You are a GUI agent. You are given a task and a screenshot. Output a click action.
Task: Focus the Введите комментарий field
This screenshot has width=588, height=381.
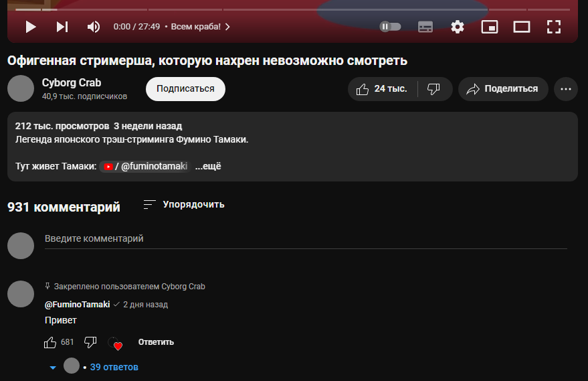coord(306,239)
